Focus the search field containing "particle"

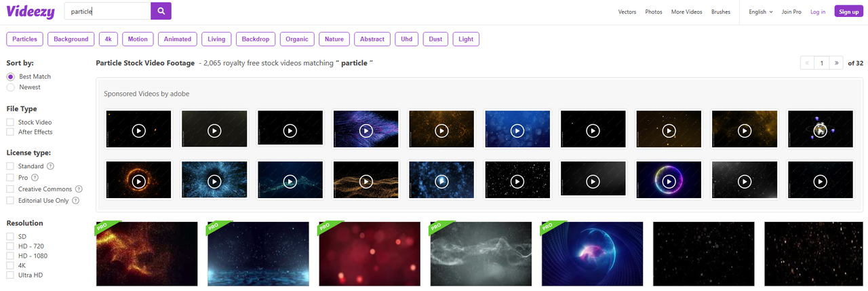[108, 11]
